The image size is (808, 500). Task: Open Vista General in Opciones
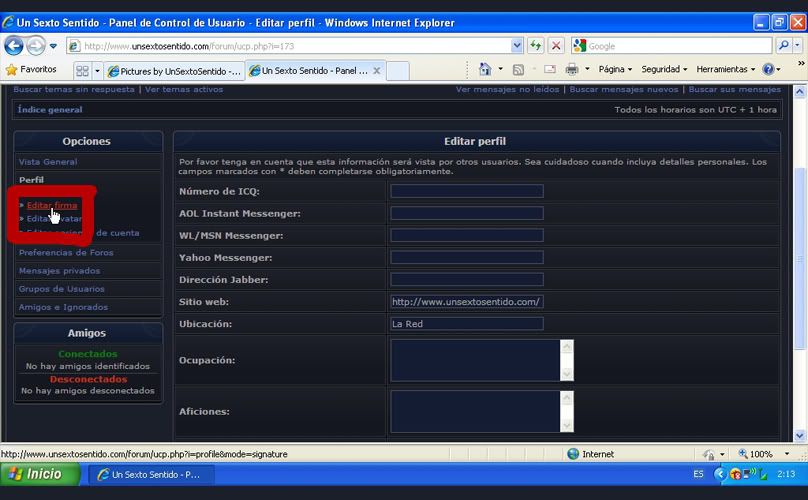pos(48,162)
